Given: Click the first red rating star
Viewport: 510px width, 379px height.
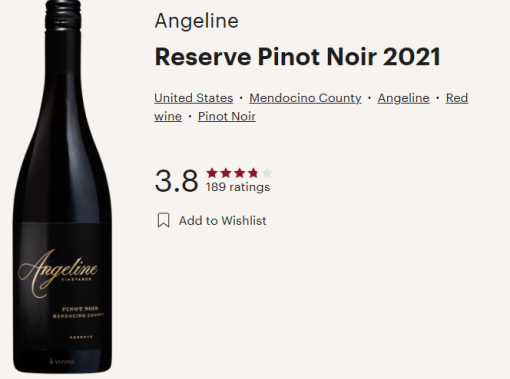Looking at the screenshot, I should tap(212, 173).
